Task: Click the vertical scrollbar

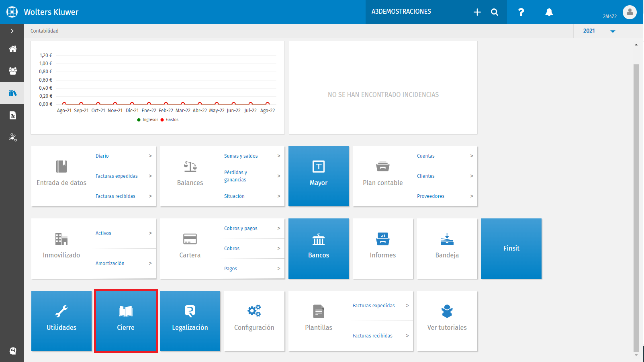Action: [636, 208]
